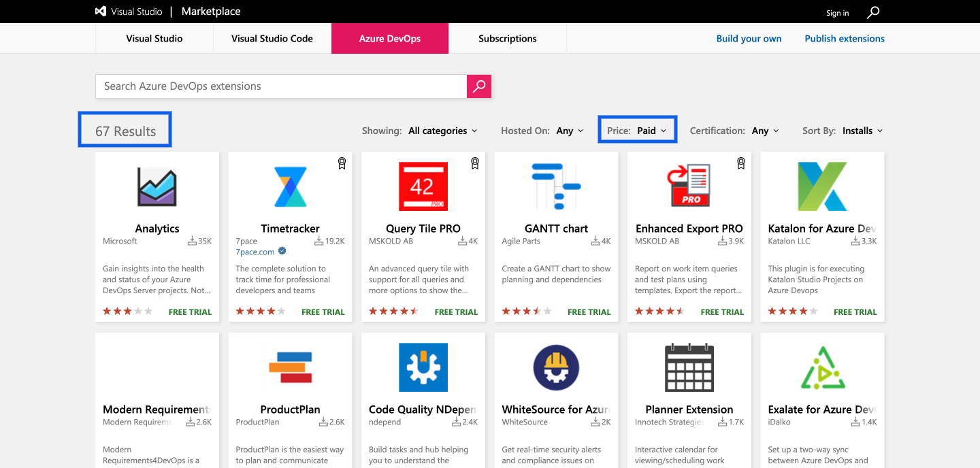Image resolution: width=980 pixels, height=468 pixels.
Task: Click Sign in
Action: click(x=837, y=13)
